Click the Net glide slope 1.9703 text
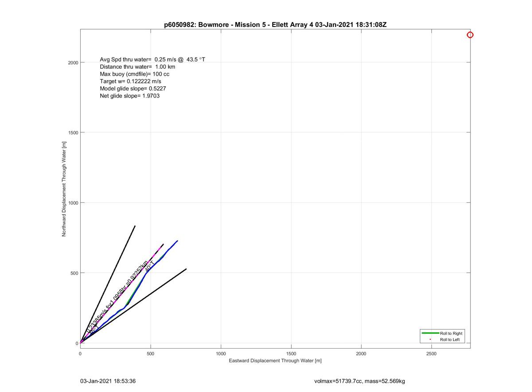Image resolution: width=532 pixels, height=392 pixels. tap(129, 96)
